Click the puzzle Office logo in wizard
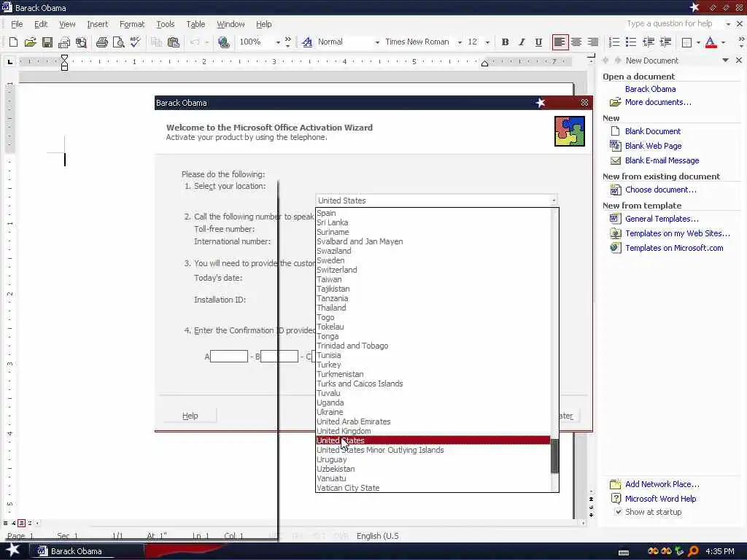 (x=569, y=131)
